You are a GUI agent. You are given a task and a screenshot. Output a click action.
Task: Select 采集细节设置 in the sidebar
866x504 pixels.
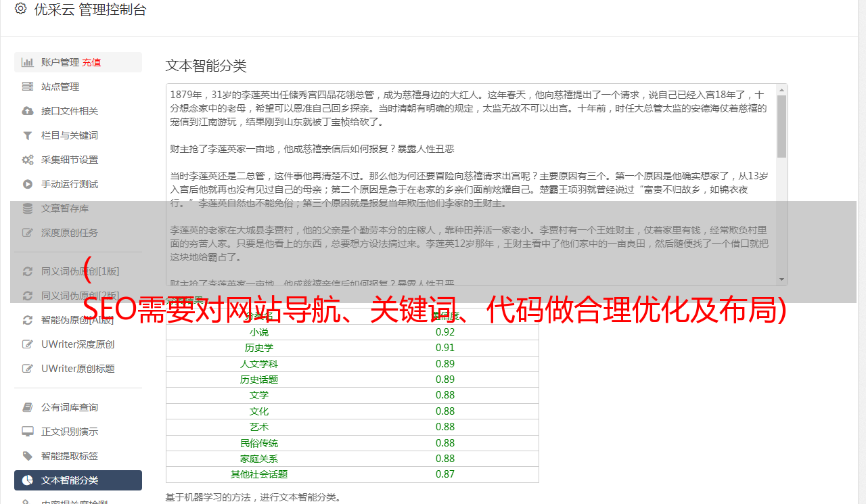78,160
